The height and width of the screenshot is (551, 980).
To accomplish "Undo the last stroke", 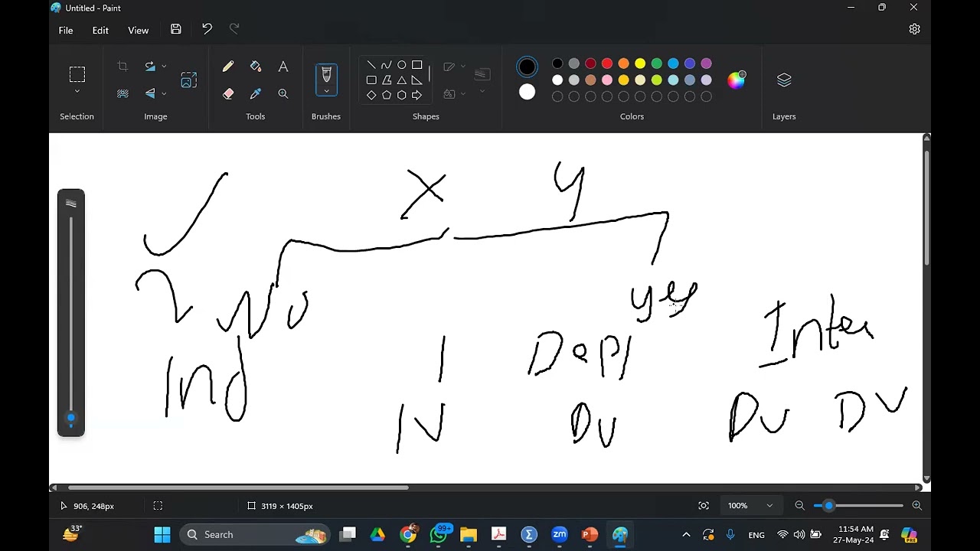I will pos(207,29).
